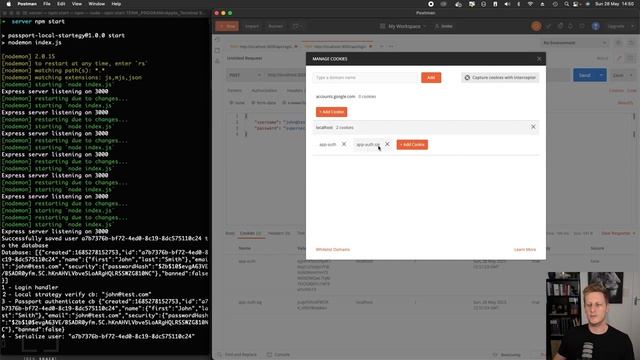This screenshot has height=360, width=640.
Task: Click Capture cookies with Interceptor
Action: coord(500,78)
